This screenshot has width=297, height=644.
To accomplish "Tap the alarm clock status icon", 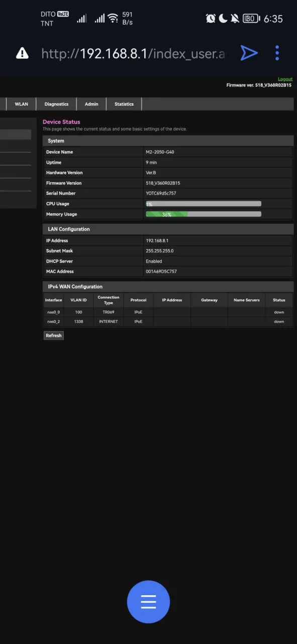I will [x=211, y=19].
